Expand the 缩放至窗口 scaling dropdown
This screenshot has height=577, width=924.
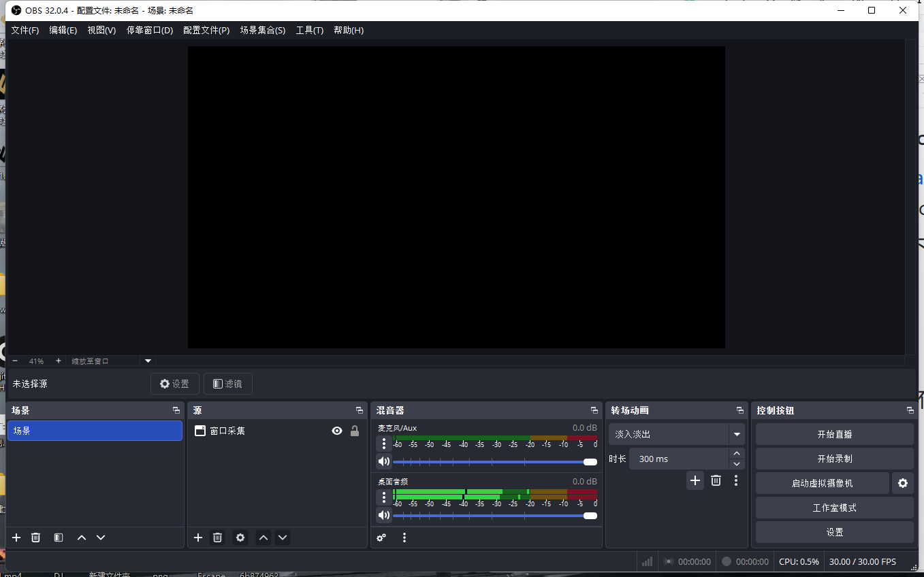[x=148, y=361]
